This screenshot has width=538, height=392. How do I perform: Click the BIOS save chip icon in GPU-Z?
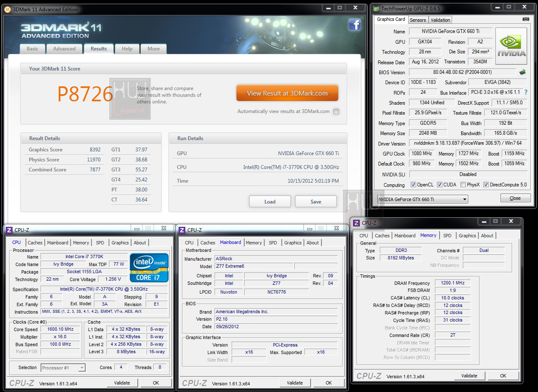523,72
